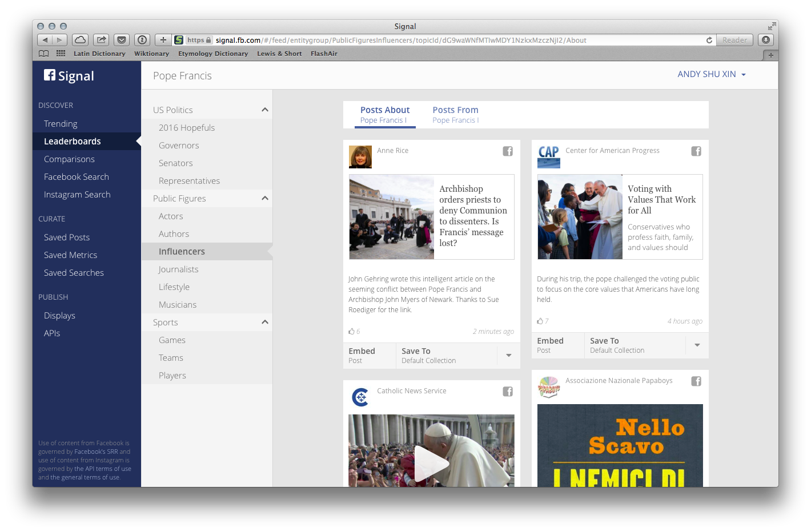
Task: Show bookmarks with open book icon
Action: pos(43,54)
